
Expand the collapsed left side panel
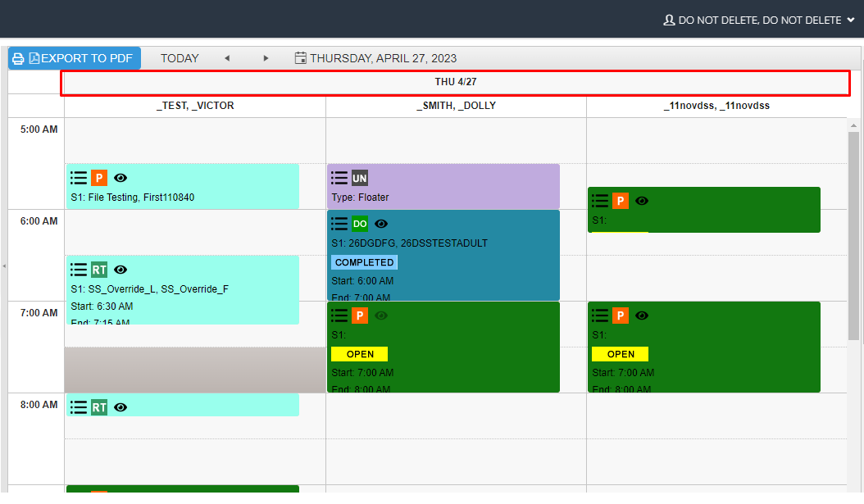point(3,266)
